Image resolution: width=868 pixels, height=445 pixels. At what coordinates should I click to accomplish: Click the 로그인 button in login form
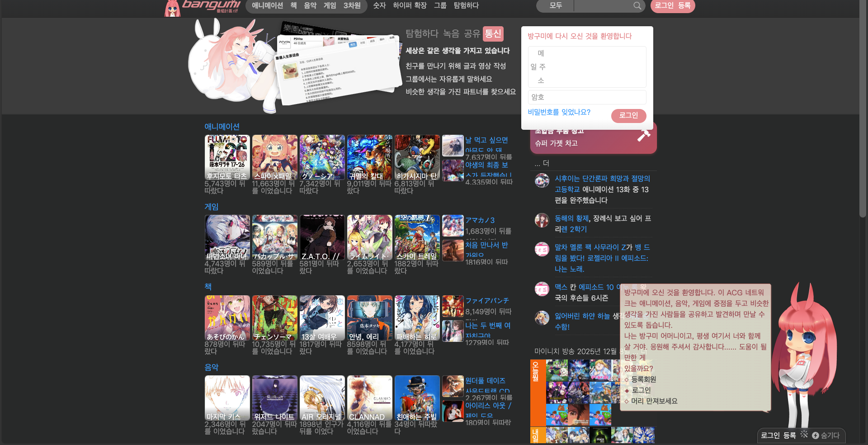pos(628,116)
